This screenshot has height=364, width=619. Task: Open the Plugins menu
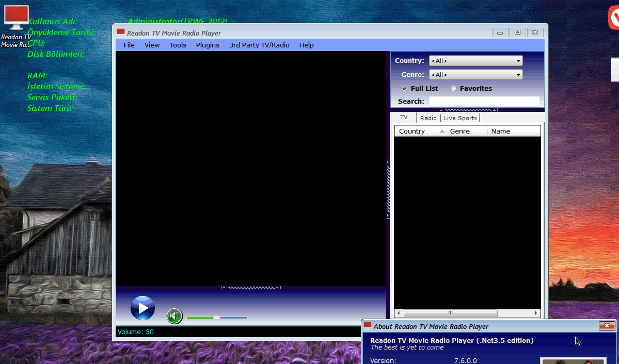pyautogui.click(x=208, y=45)
